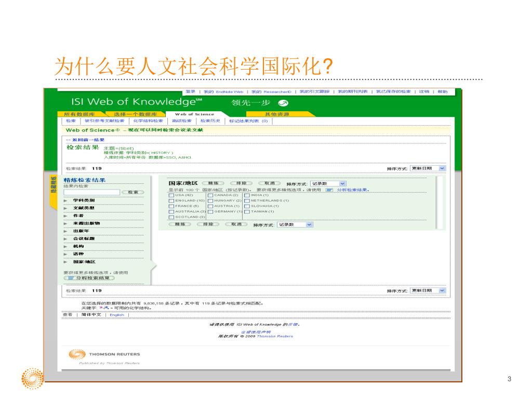Open the 选择一个数据库 tab
The image size is (532, 399).
[x=136, y=114]
